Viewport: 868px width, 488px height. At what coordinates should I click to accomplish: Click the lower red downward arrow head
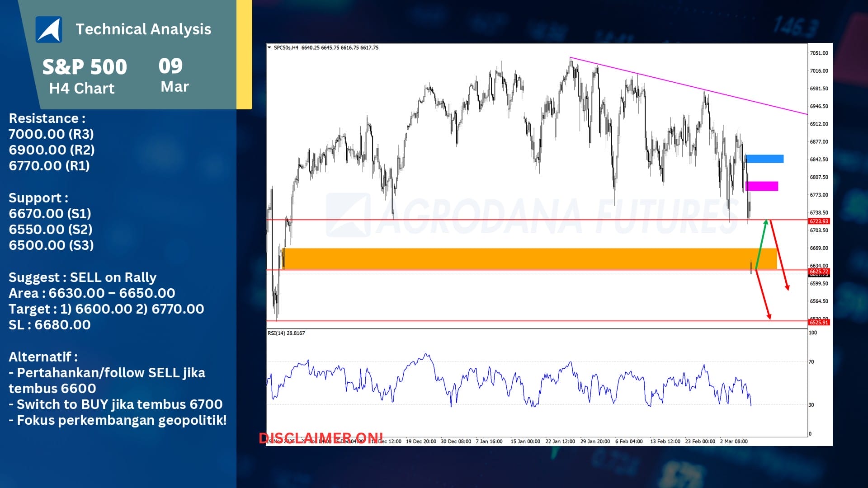tap(769, 316)
